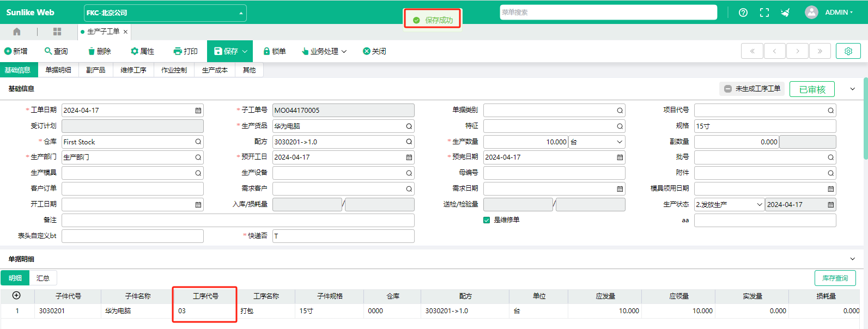
Task: Click lookup icon in 生产部门 field
Action: (x=198, y=157)
